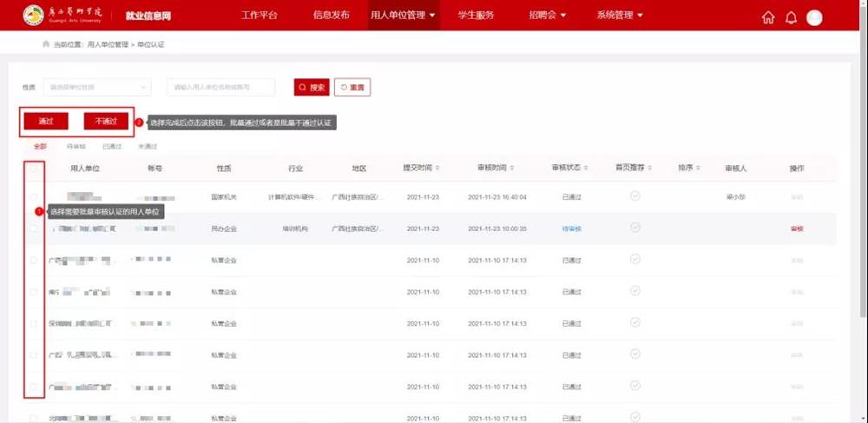The width and height of the screenshot is (868, 423).
Task: Open 信息发布 in the top navigation
Action: [331, 16]
